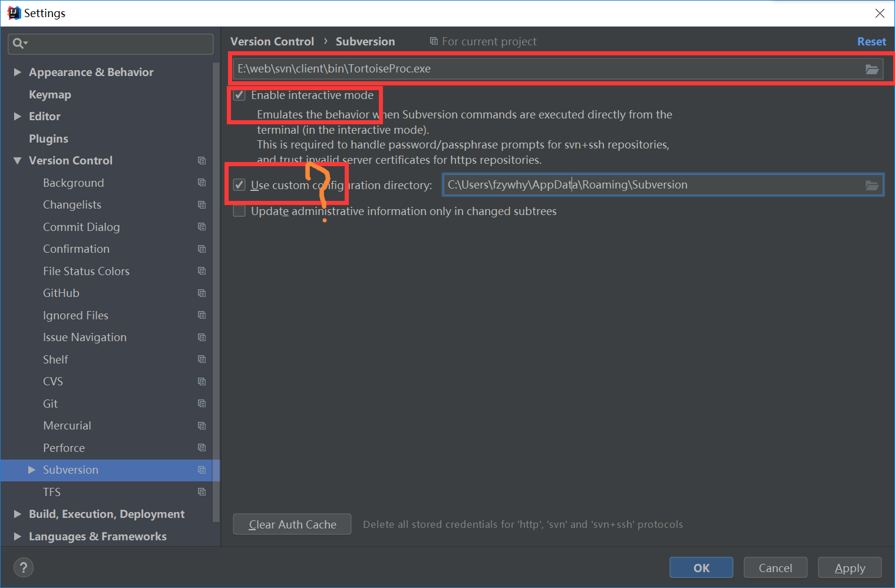Select Confirmation settings page
Viewport: 895px width, 588px height.
[76, 249]
